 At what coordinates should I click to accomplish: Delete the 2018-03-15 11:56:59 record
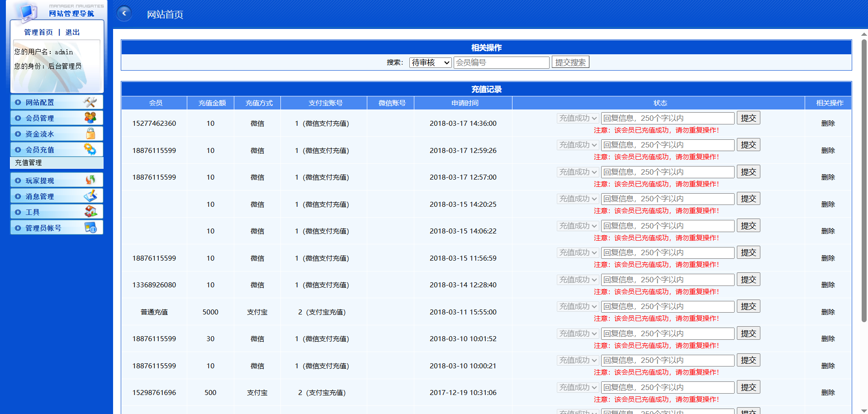click(x=828, y=258)
